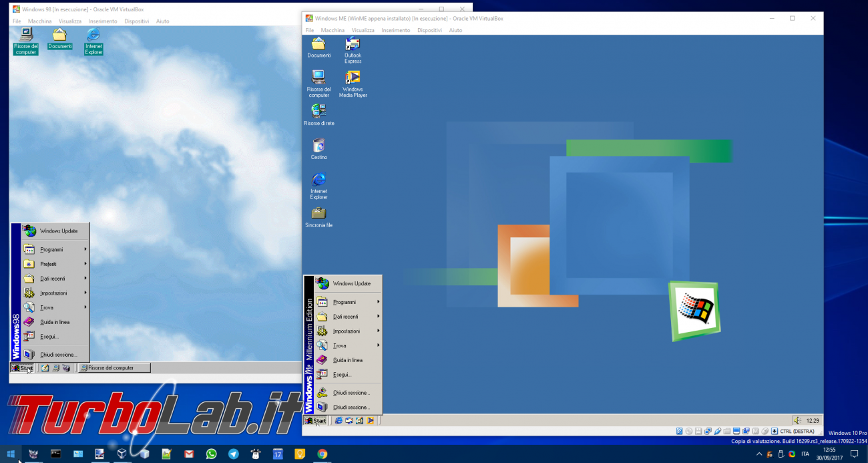Open Sincronia file desktop icon
The width and height of the screenshot is (868, 463).
[x=318, y=214]
